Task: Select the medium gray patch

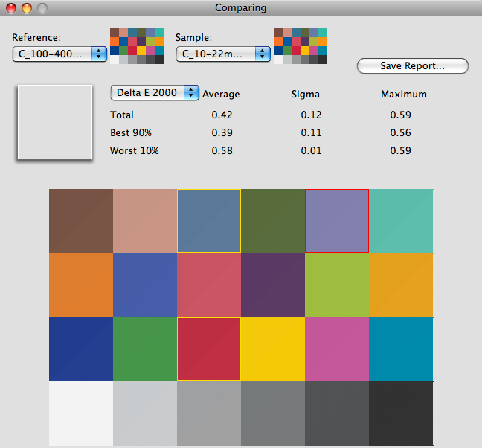Action: [x=273, y=413]
